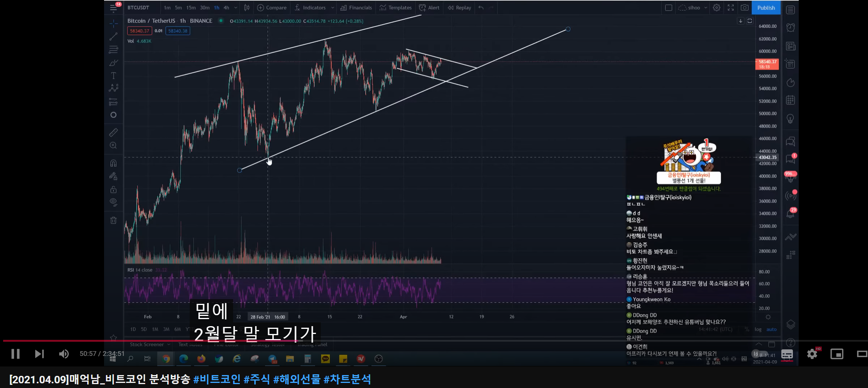Click the blue Publish button
Screen dimensions: 868x388
pyautogui.click(x=766, y=7)
